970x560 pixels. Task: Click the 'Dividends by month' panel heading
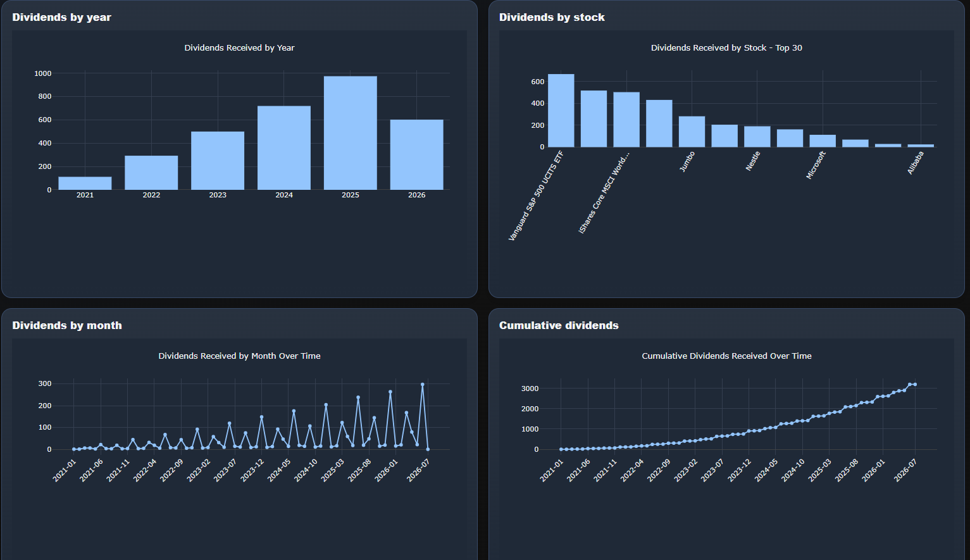(67, 325)
